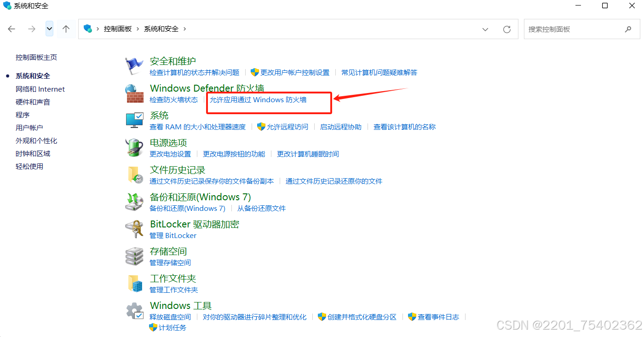The image size is (644, 337).
Task: Click the search magnifier icon
Action: (628, 29)
